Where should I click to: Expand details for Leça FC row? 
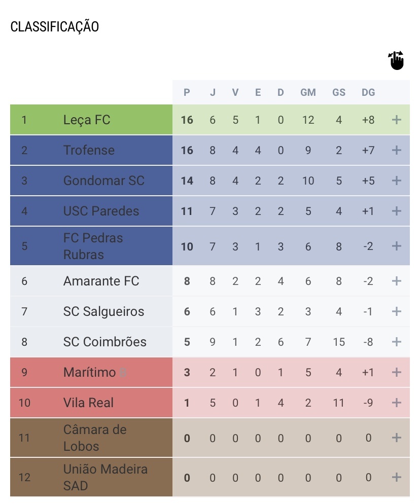[x=396, y=120]
